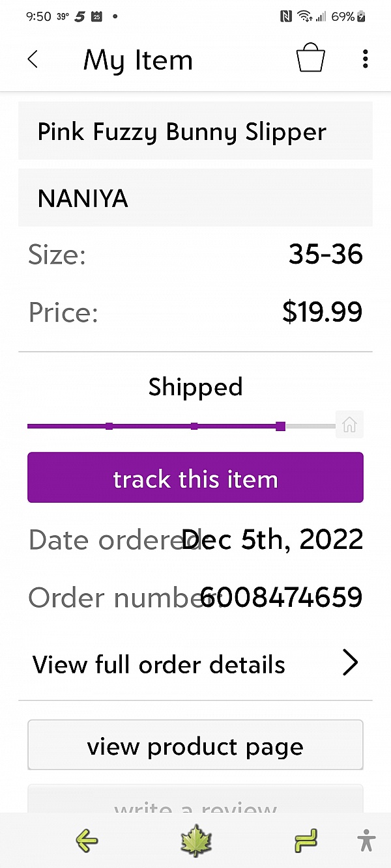Select the green maple leaf icon

pyautogui.click(x=195, y=841)
